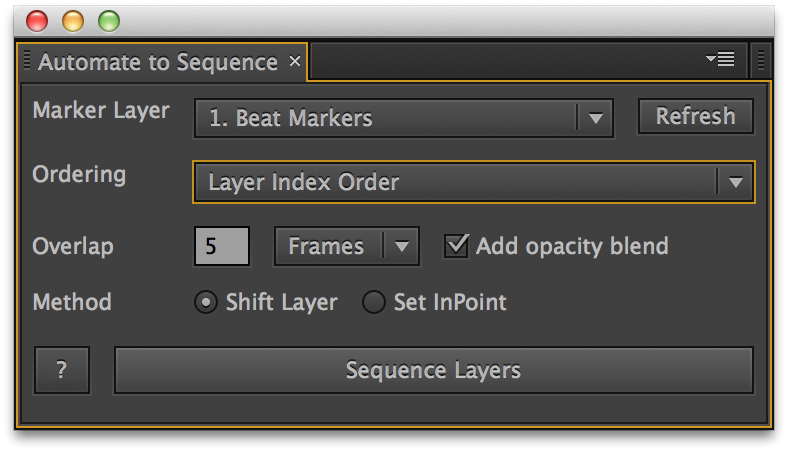Image resolution: width=788 pixels, height=452 pixels.
Task: Open the Frames unit dropdown
Action: pyautogui.click(x=346, y=246)
